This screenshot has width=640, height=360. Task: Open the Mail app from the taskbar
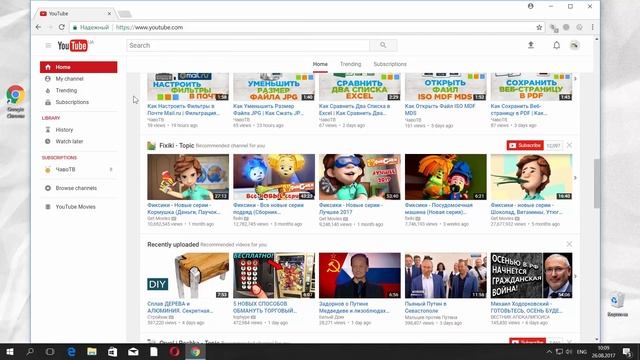tap(133, 351)
